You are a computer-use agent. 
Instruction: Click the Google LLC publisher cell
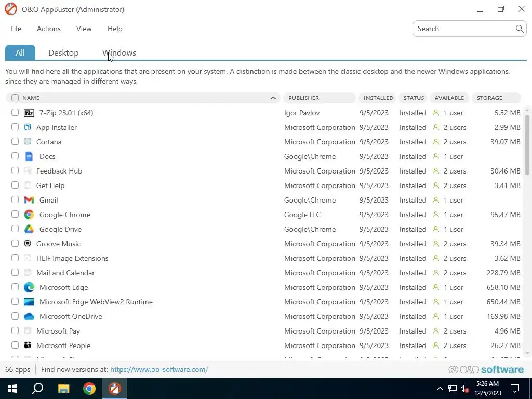pyautogui.click(x=302, y=215)
